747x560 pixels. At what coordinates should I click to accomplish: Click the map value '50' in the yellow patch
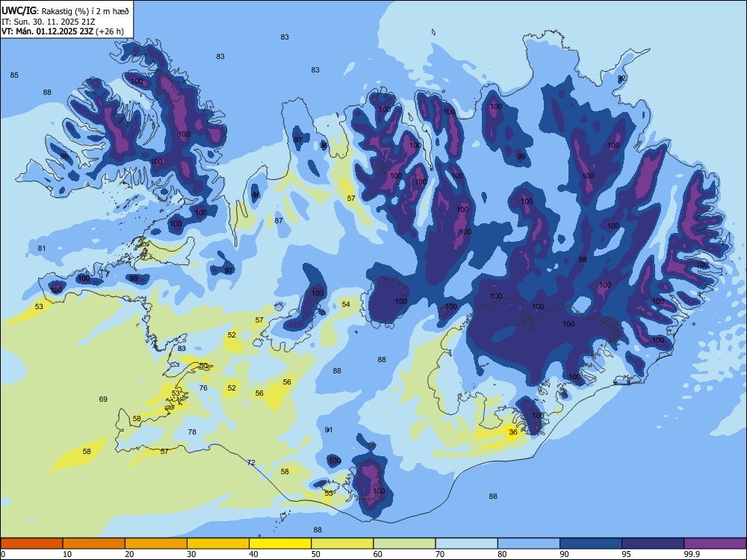pyautogui.click(x=204, y=366)
